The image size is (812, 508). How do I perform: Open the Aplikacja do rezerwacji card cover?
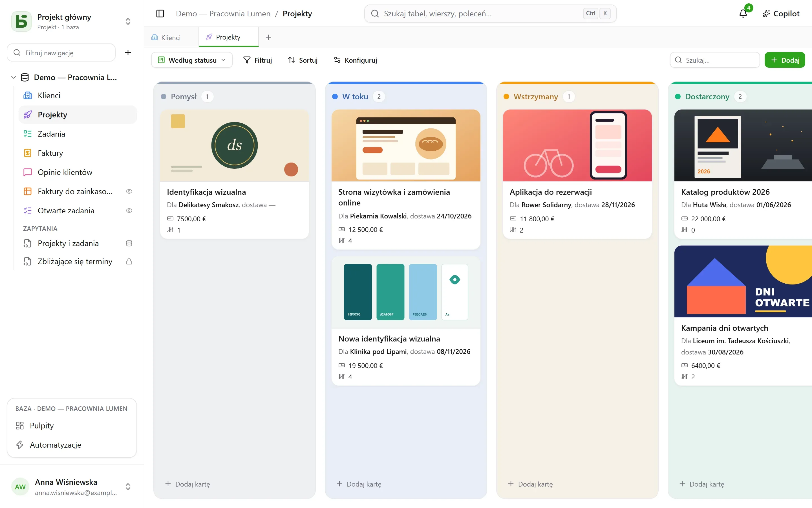click(577, 145)
